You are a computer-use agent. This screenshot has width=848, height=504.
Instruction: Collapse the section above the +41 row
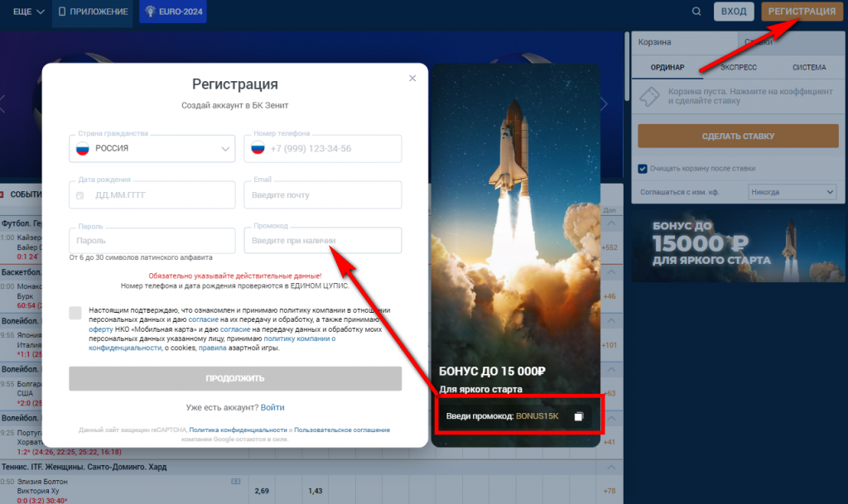coord(611,418)
